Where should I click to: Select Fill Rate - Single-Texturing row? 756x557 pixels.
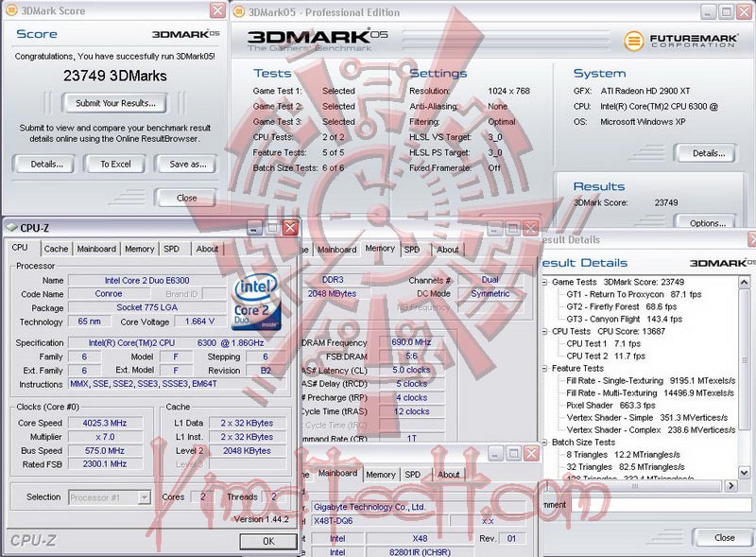tap(650, 381)
